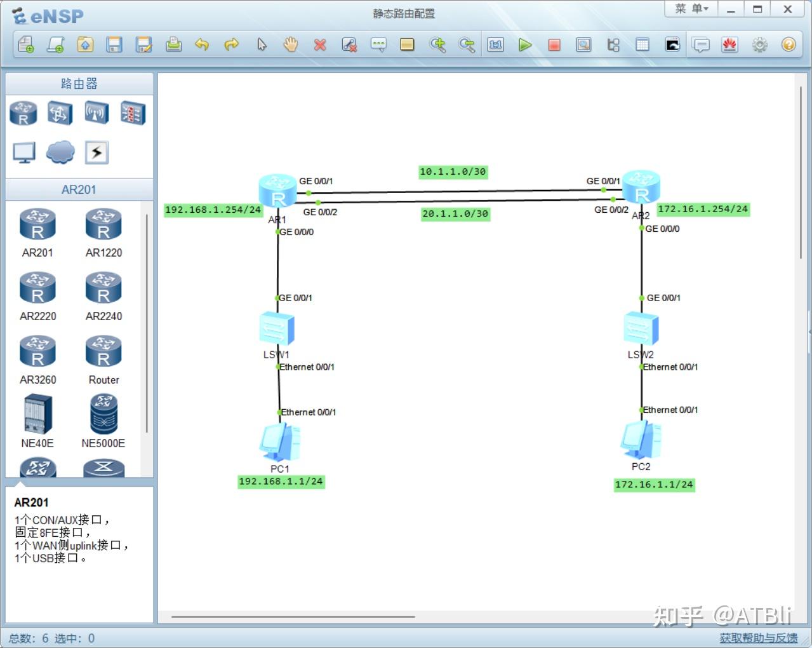Viewport: 812px width, 648px height.
Task: Select the WLAN device category icon
Action: click(97, 114)
